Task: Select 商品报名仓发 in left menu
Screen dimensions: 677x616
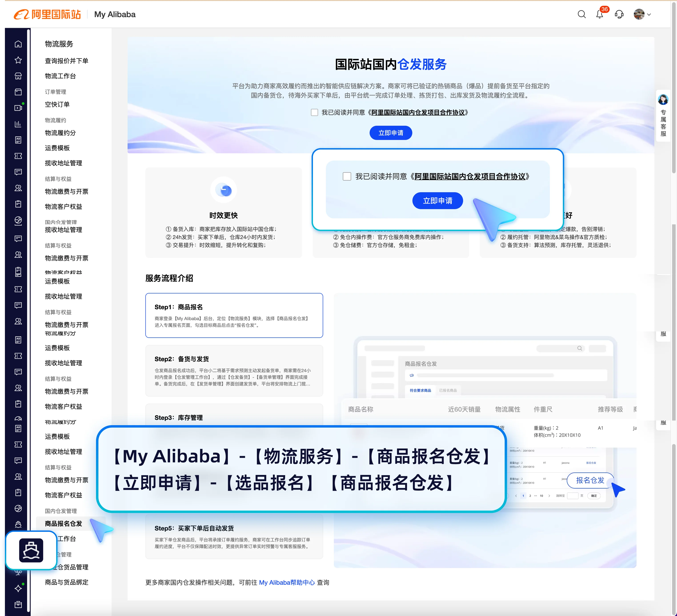Action: coord(64,523)
